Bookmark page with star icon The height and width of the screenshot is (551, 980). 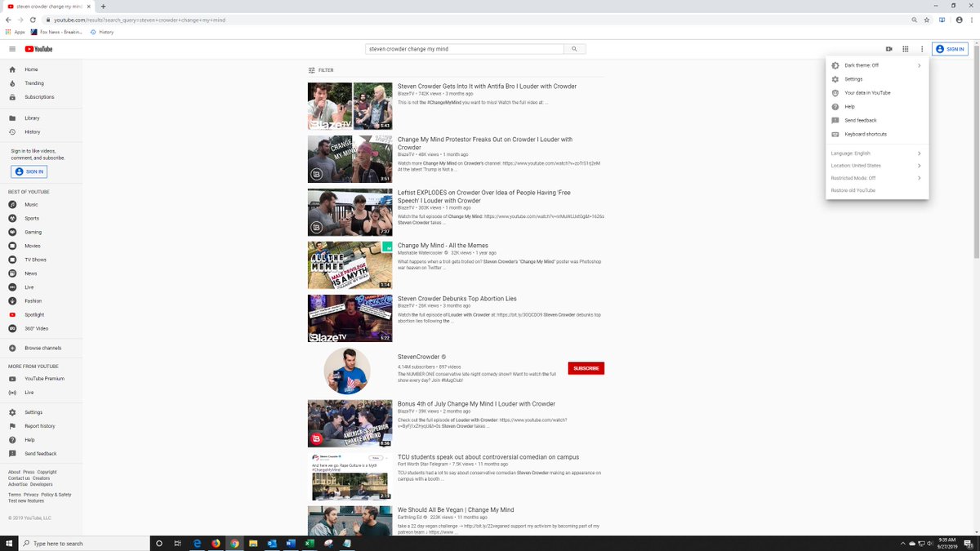pos(926,20)
